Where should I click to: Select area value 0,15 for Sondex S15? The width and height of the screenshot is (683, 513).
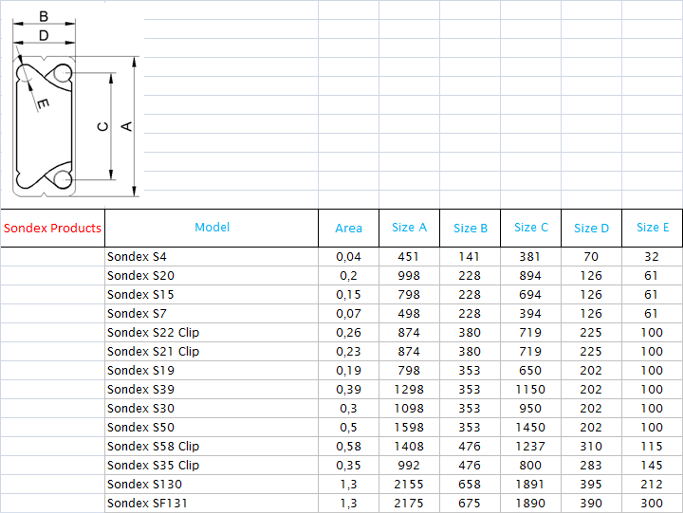[348, 295]
